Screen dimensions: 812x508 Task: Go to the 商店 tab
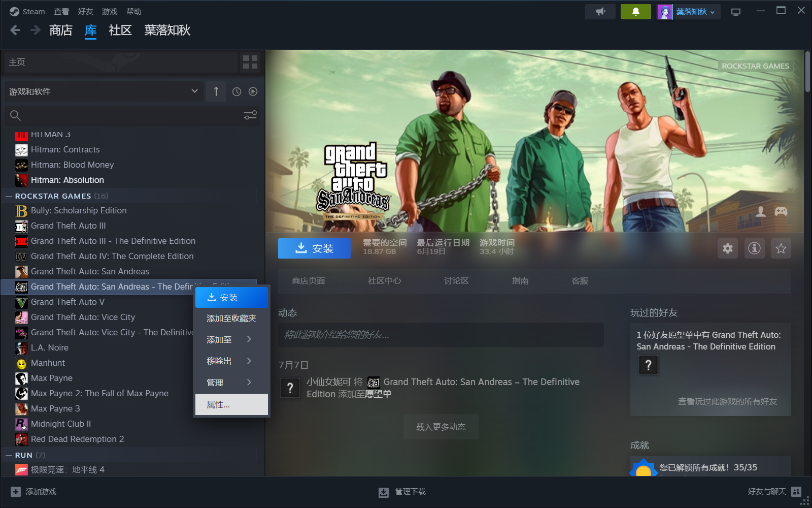[x=61, y=30]
